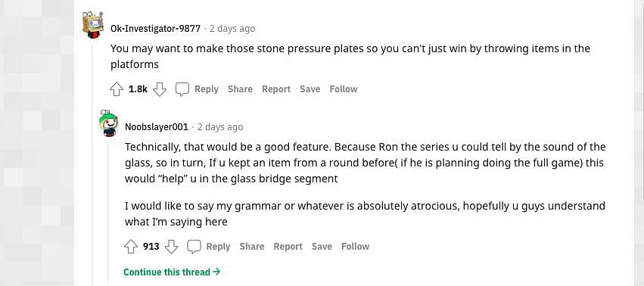The image size is (644, 286).
Task: Report Ok-Investigator-9877's comment
Action: click(x=276, y=89)
